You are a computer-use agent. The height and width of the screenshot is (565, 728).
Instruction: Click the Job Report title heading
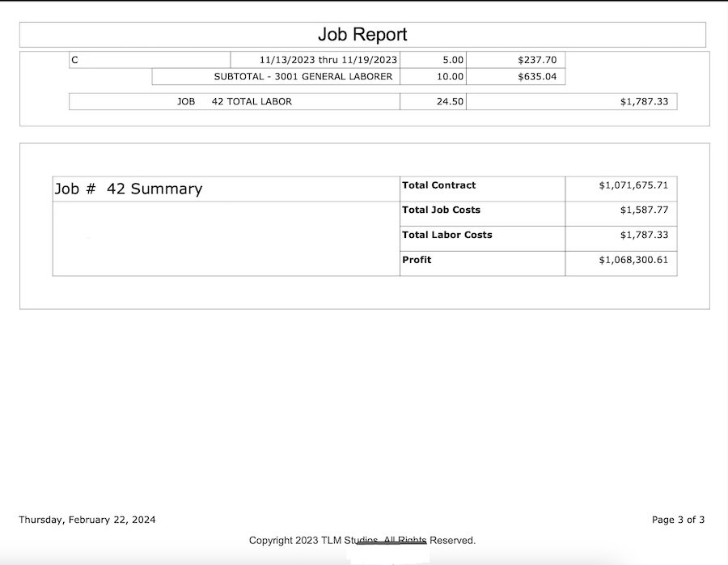point(362,34)
